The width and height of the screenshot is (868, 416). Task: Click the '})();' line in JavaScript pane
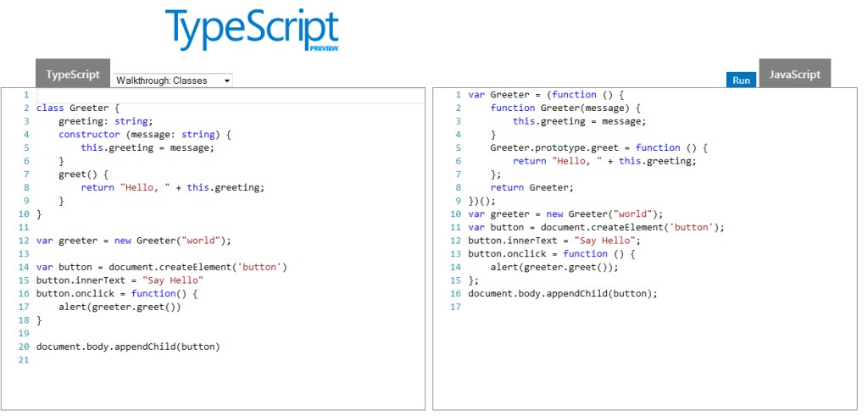tap(482, 201)
